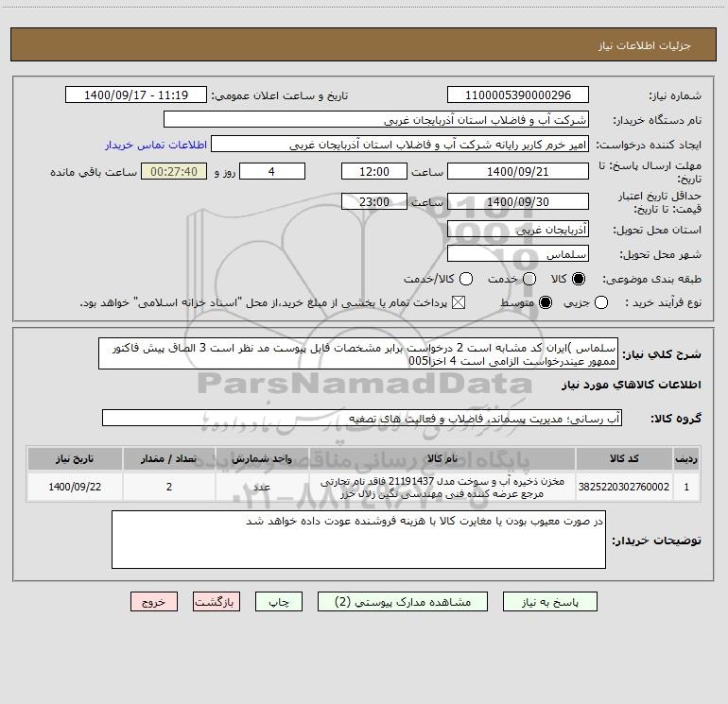This screenshot has height=704, width=728.
Task: Click the چاپ print button
Action: click(279, 602)
